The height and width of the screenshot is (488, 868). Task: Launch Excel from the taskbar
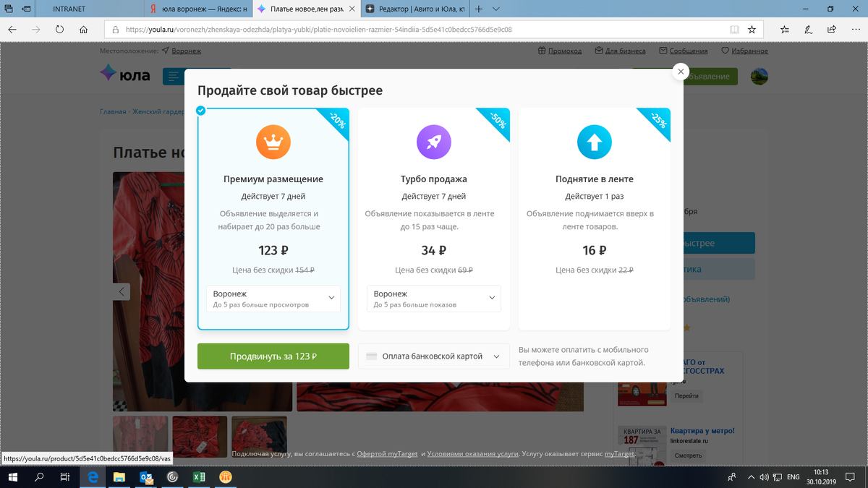200,477
